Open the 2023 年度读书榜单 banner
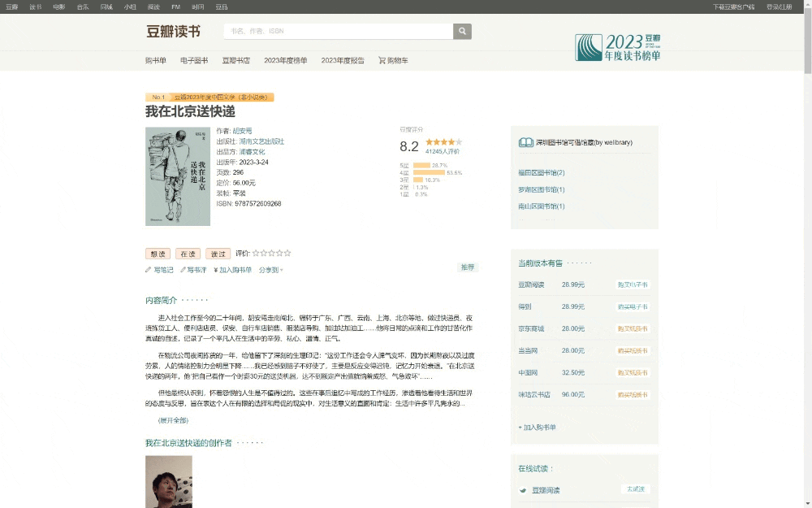 point(617,47)
